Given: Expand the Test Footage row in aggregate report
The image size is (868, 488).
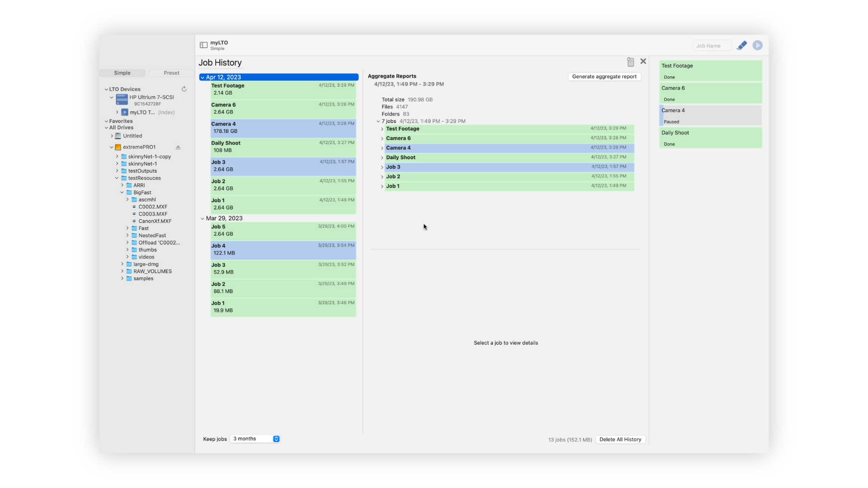Looking at the screenshot, I should (382, 129).
